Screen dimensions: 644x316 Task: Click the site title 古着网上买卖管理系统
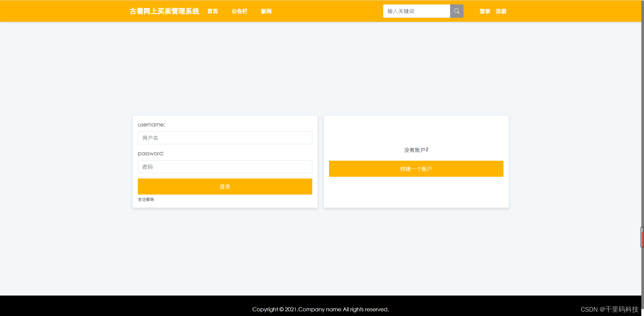(164, 11)
